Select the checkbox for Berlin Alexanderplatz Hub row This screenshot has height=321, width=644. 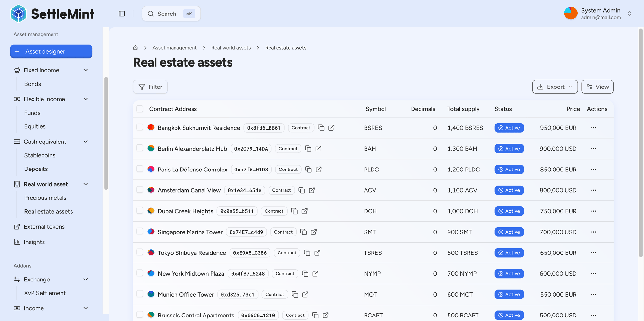[139, 149]
